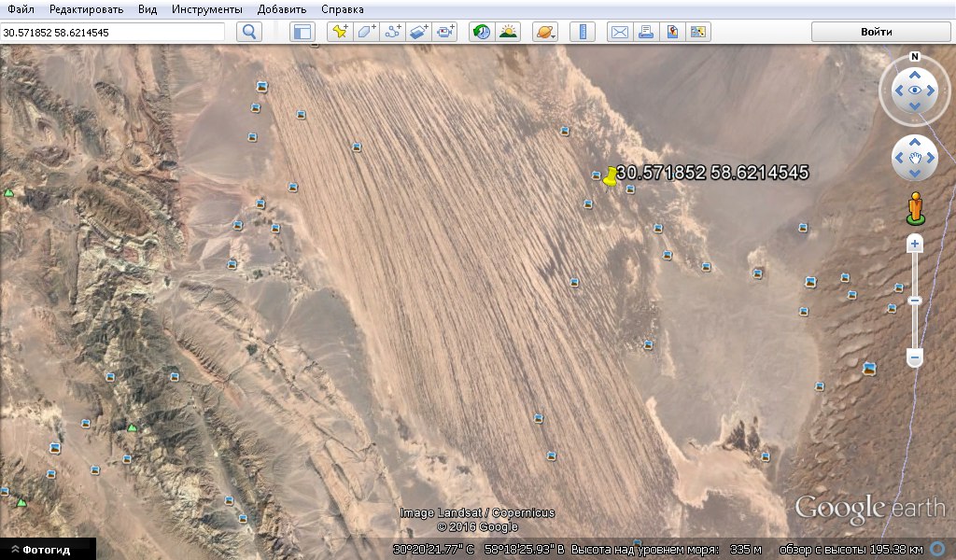
Task: Add a new placemark with the pushpin icon
Action: click(340, 32)
